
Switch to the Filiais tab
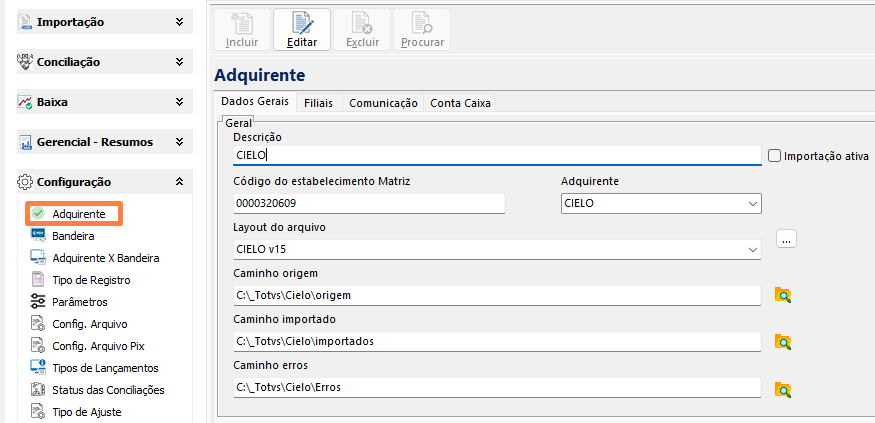pos(318,102)
